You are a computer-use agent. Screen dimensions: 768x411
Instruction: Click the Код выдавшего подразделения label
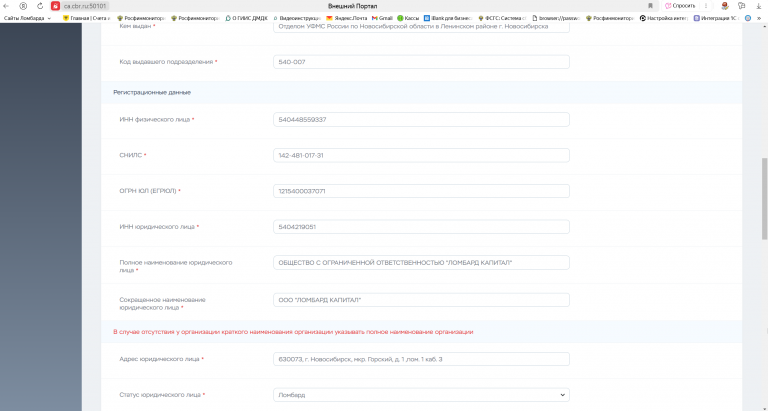pyautogui.click(x=168, y=62)
